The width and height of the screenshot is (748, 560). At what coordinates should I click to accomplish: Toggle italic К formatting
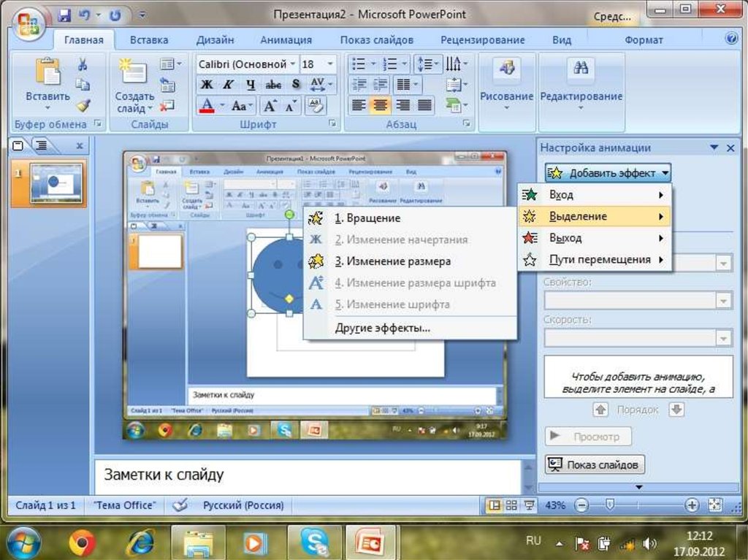(x=229, y=85)
